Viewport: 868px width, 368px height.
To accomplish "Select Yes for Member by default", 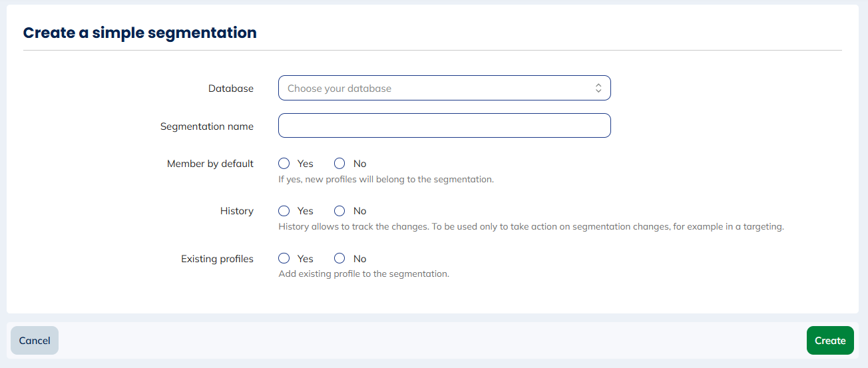I will pos(284,163).
